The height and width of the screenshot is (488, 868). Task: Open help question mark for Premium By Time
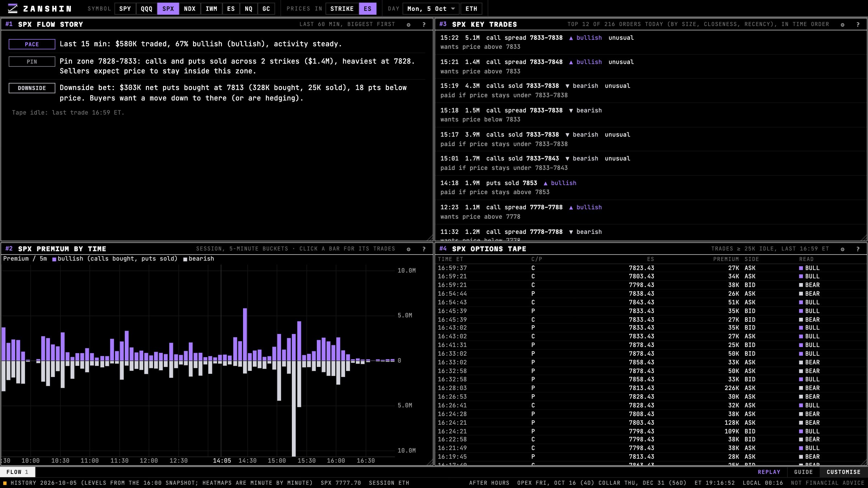tap(424, 249)
